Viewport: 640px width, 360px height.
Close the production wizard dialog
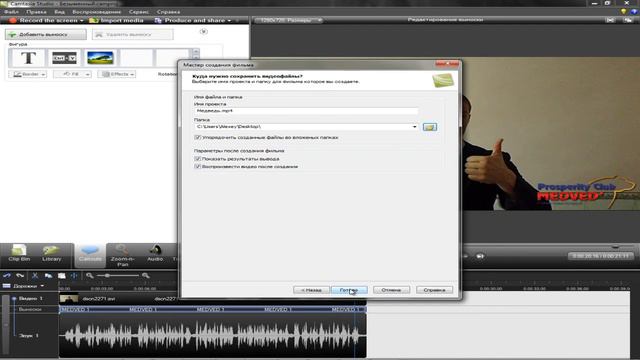[447, 64]
